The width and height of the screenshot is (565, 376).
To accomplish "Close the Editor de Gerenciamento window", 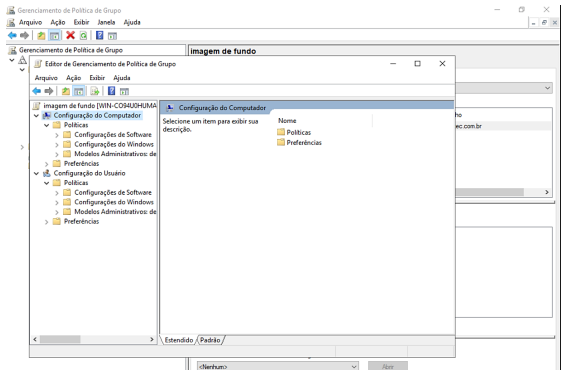I will click(x=442, y=63).
